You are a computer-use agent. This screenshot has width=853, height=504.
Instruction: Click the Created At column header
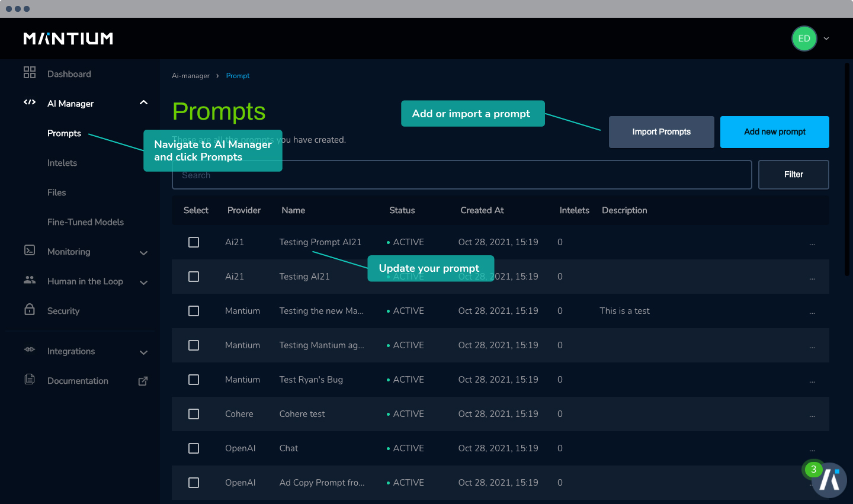point(482,210)
